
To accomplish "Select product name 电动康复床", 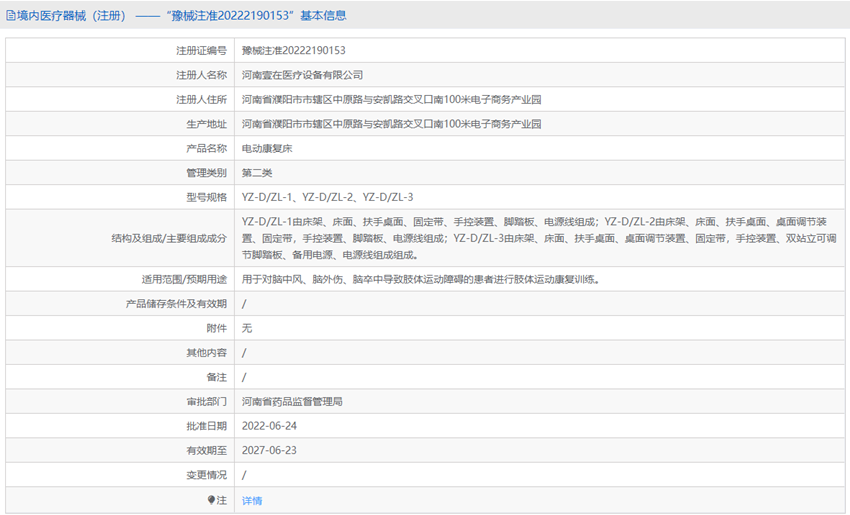I will point(267,148).
